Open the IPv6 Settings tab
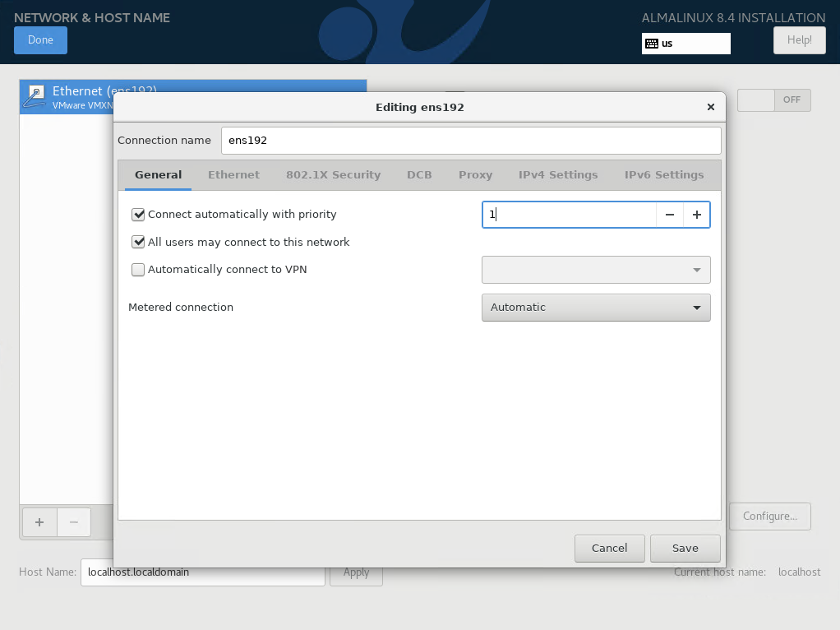 tap(663, 175)
